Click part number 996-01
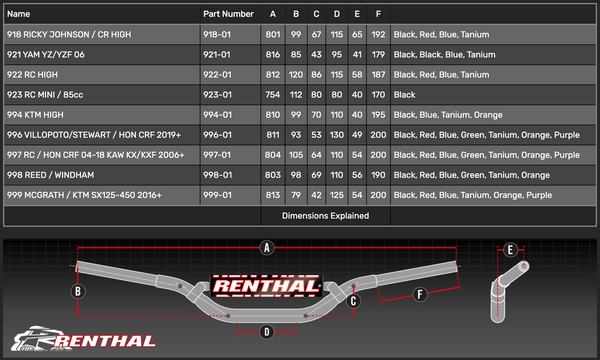Viewport: 600px width, 360px height. pos(217,135)
